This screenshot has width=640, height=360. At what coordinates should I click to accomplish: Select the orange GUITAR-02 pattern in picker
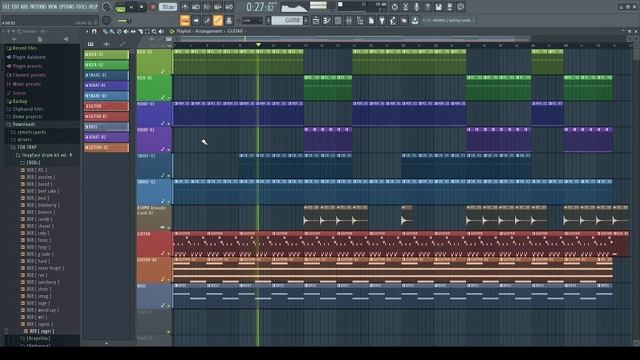pyautogui.click(x=107, y=147)
